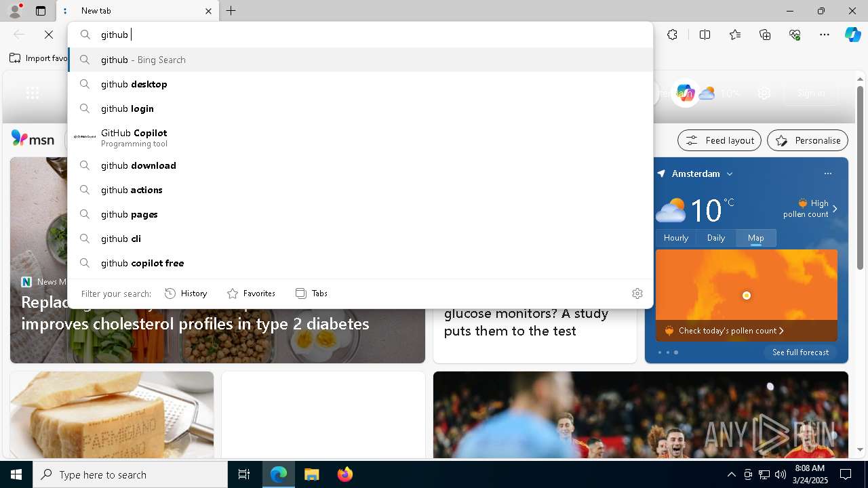Screen dimensions: 868x488
Task: Open Browser essentials heart icon
Action: pyautogui.click(x=795, y=35)
